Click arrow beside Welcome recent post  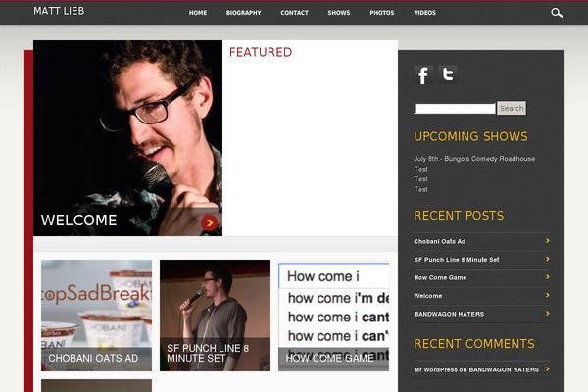tap(548, 295)
